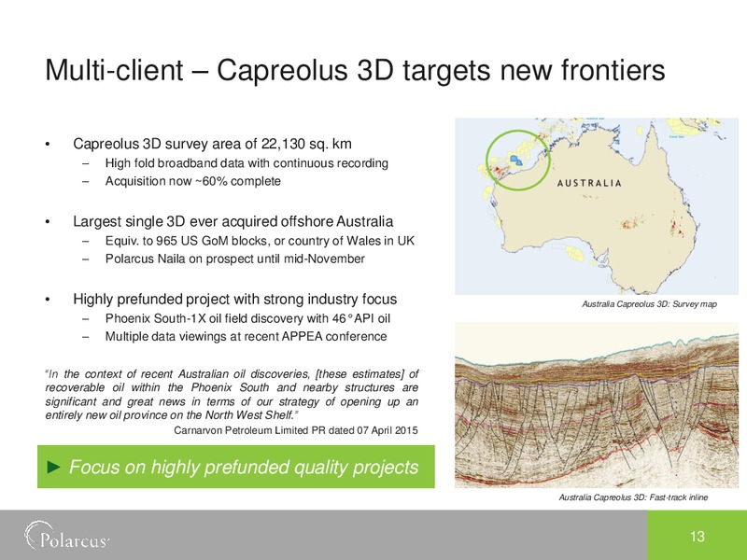Viewport: 747px width, 560px height.
Task: Click the blue Capreolus survey polygon on map
Action: [x=516, y=160]
